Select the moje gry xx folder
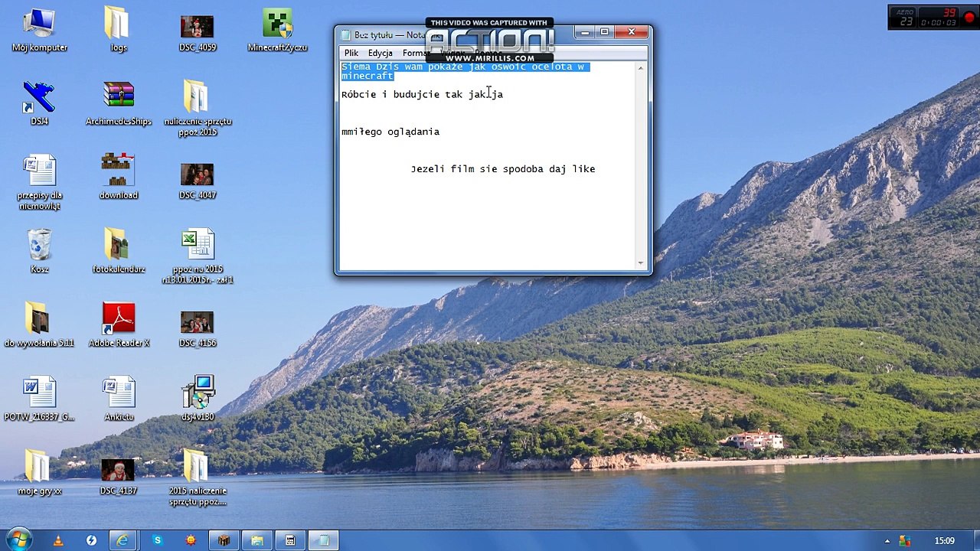Viewport: 980px width, 551px height. coord(39,473)
